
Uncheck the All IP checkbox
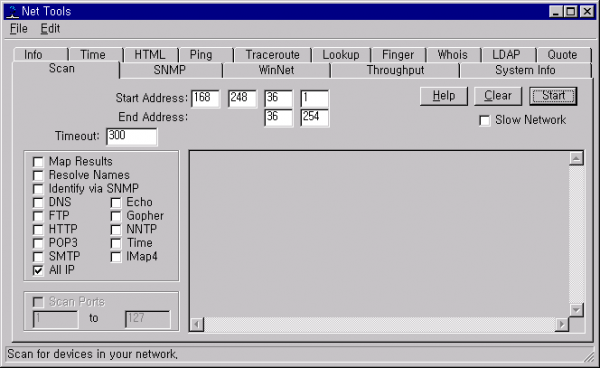coord(38,270)
